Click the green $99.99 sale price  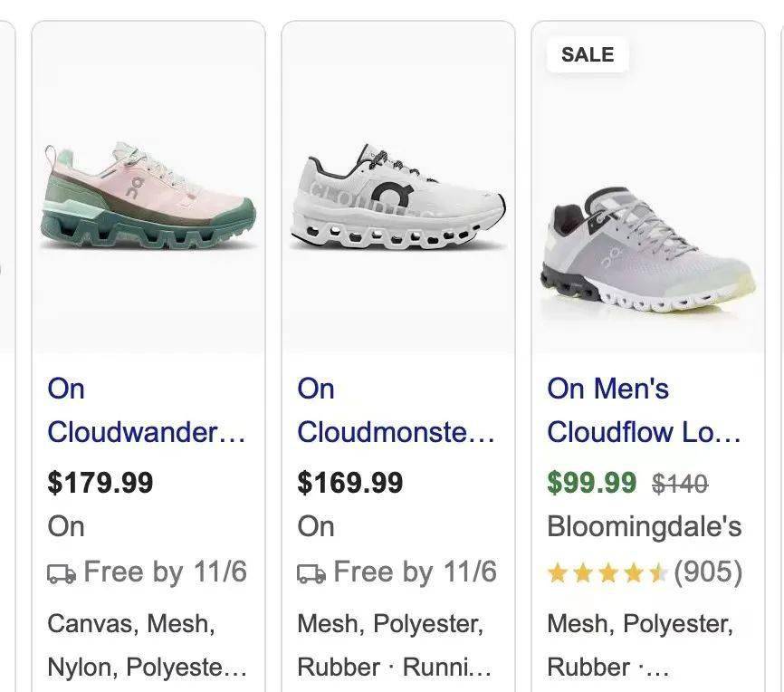tap(592, 483)
